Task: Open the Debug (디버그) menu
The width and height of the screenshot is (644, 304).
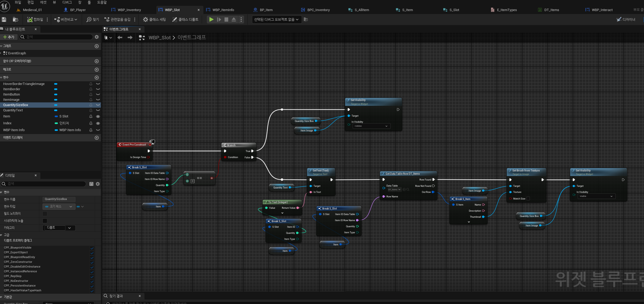Action: (x=67, y=2)
